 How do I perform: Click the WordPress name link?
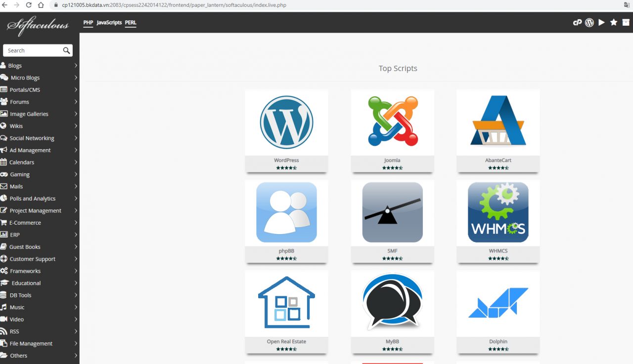(x=286, y=161)
